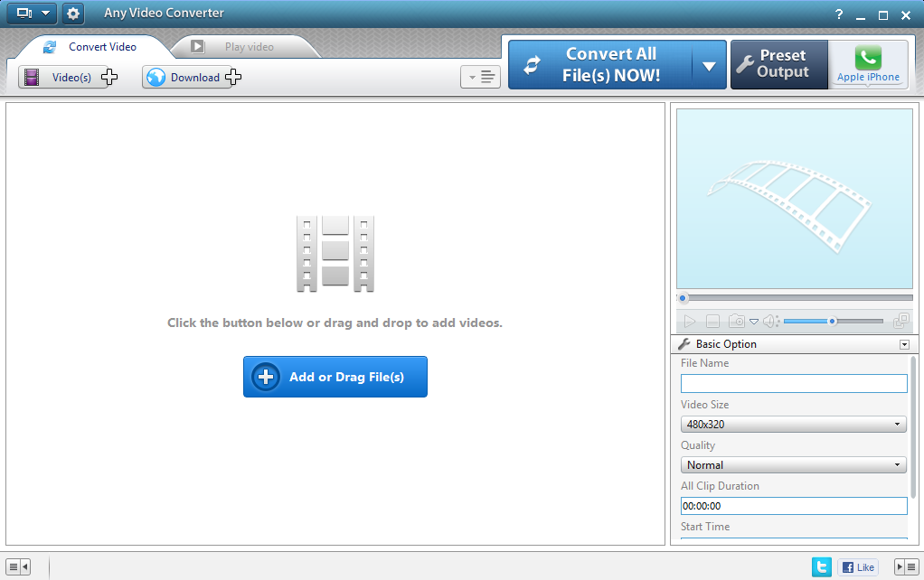Click the All Clip Duration field
Viewport: 924px width, 580px height.
pyautogui.click(x=794, y=506)
